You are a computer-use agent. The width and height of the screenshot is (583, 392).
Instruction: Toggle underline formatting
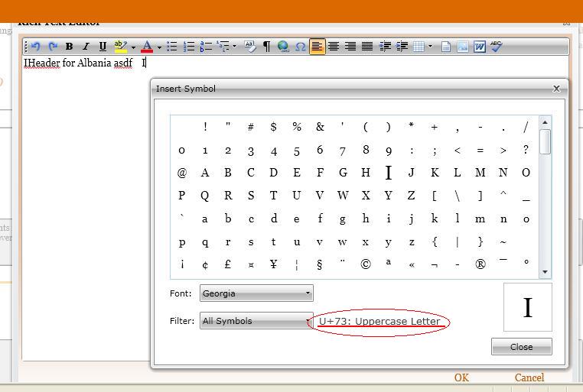[103, 47]
